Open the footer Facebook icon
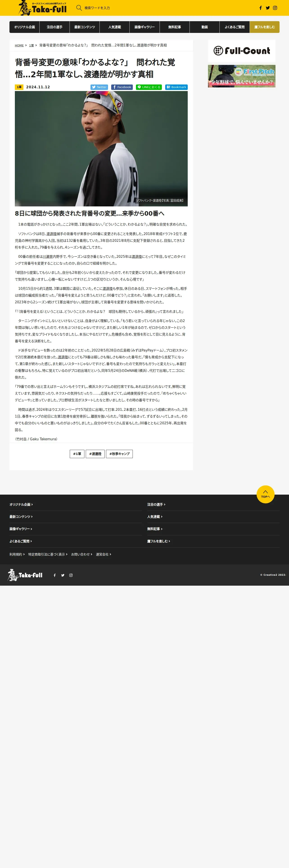 54,575
